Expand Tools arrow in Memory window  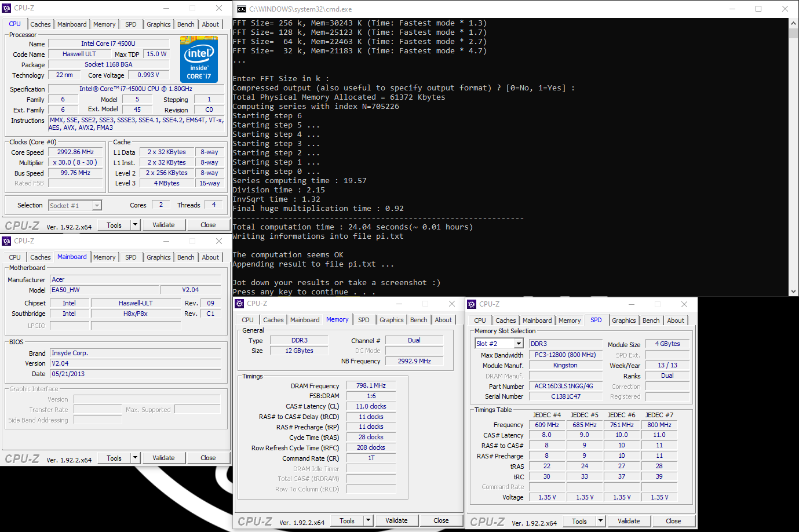[368, 520]
